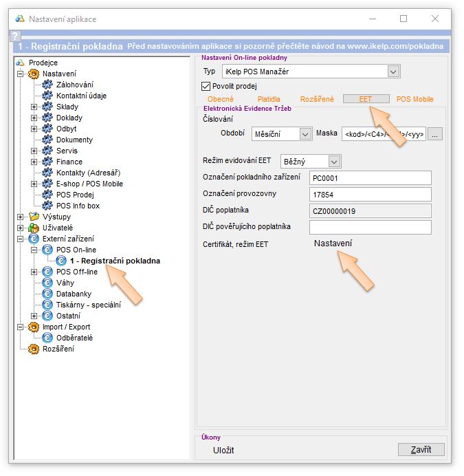Open the Období dropdown set to Měsíční

click(305, 134)
